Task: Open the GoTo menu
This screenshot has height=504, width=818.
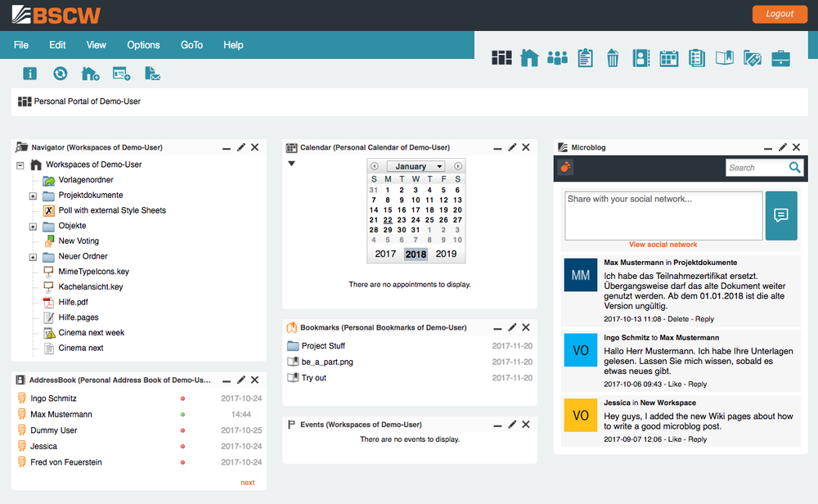Action: pos(191,45)
